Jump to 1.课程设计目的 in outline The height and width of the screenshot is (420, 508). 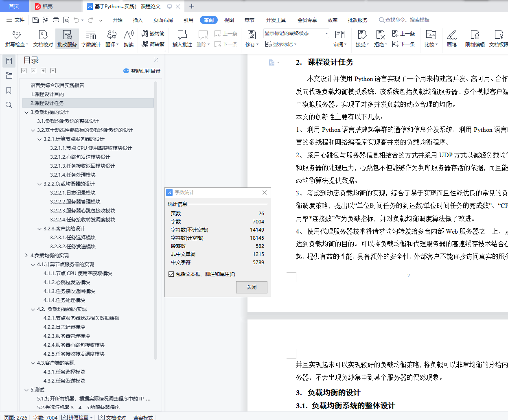[47, 94]
